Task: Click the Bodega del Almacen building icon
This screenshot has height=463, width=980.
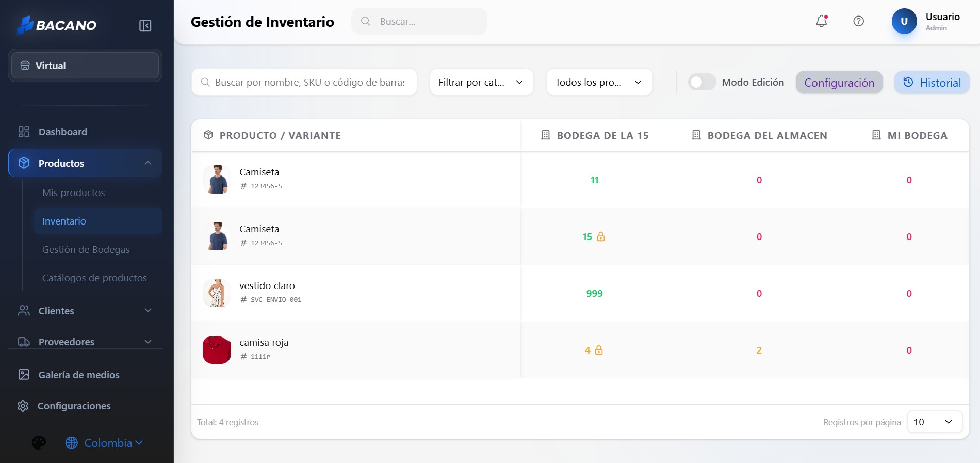Action: (x=696, y=135)
